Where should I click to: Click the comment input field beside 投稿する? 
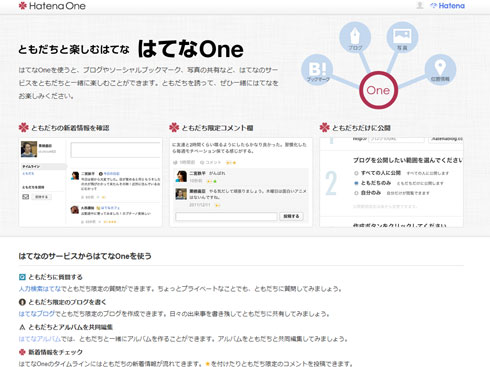(226, 217)
